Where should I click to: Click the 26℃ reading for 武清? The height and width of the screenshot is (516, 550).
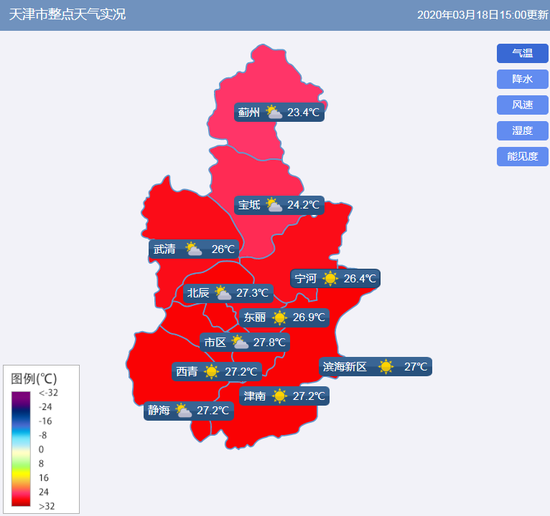coord(223,249)
